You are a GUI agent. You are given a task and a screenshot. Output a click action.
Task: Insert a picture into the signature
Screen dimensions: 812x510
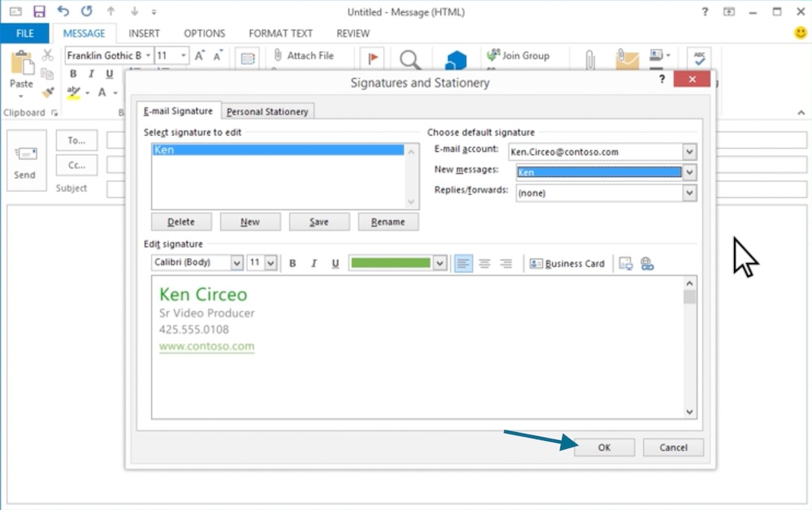tap(625, 262)
